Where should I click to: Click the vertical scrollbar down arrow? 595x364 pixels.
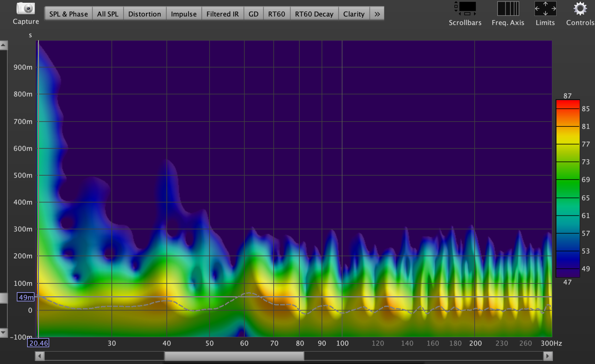3,333
